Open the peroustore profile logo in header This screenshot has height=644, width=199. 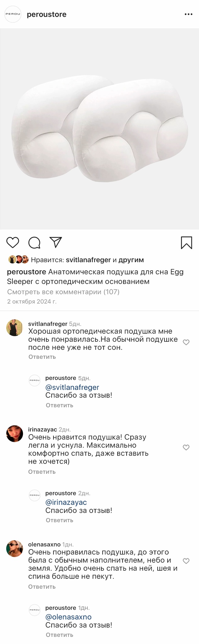(x=13, y=14)
